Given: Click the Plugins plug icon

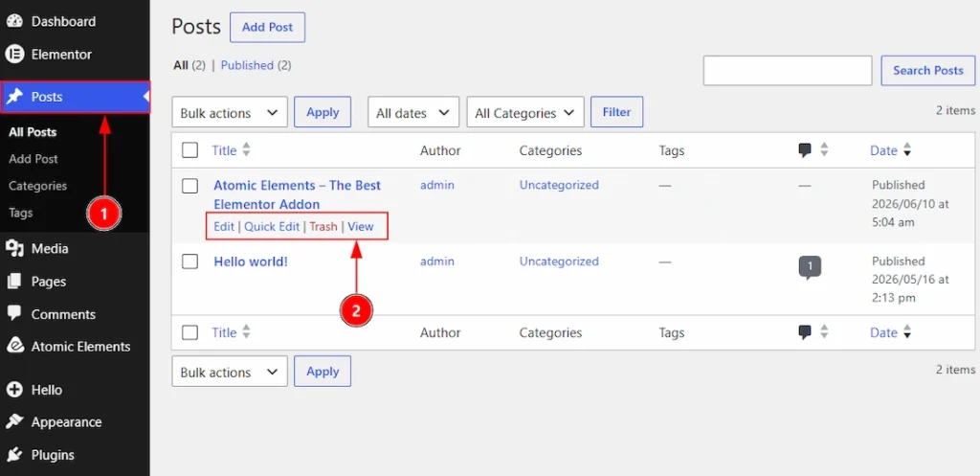Looking at the screenshot, I should (13, 455).
